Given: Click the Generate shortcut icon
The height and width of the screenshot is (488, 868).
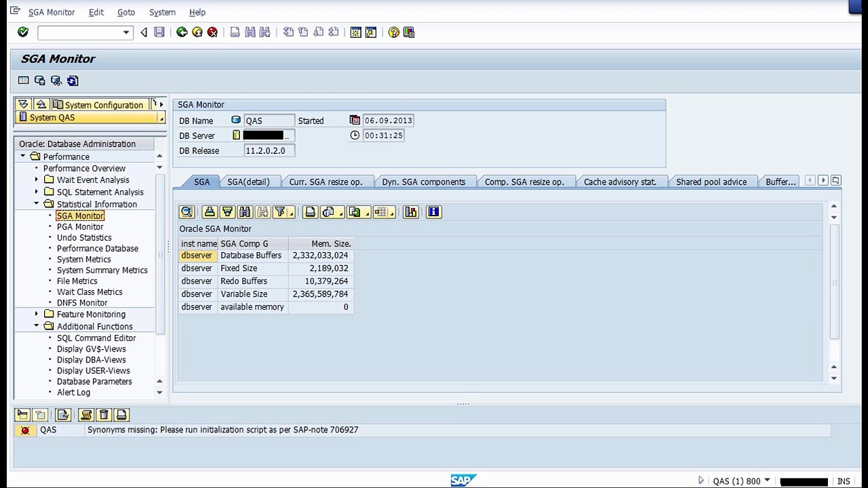Looking at the screenshot, I should 371,32.
